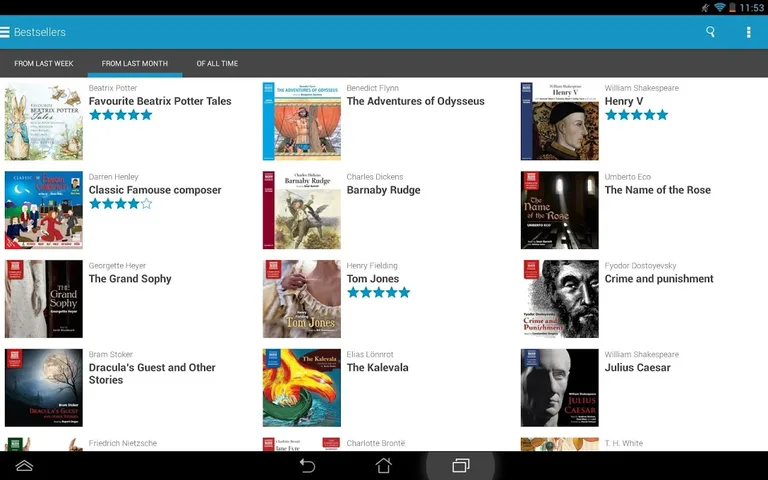The width and height of the screenshot is (768, 480).
Task: Select the Tom Jones title
Action: pos(373,279)
